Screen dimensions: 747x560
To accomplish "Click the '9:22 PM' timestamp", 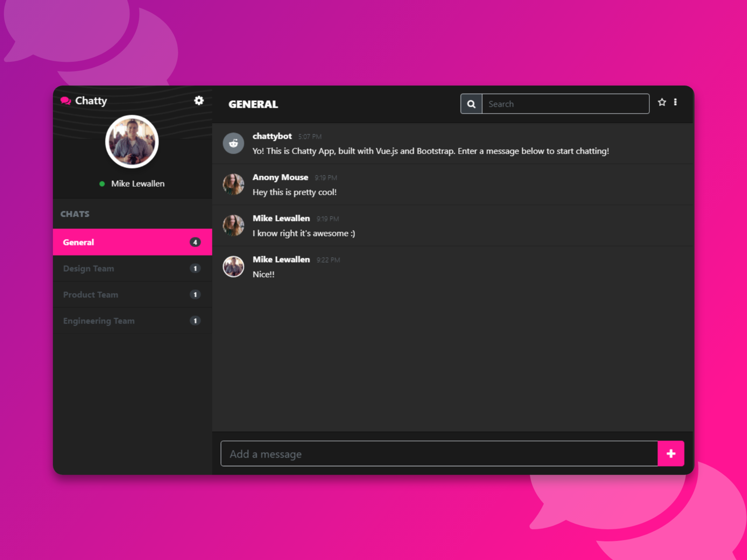I will point(328,260).
